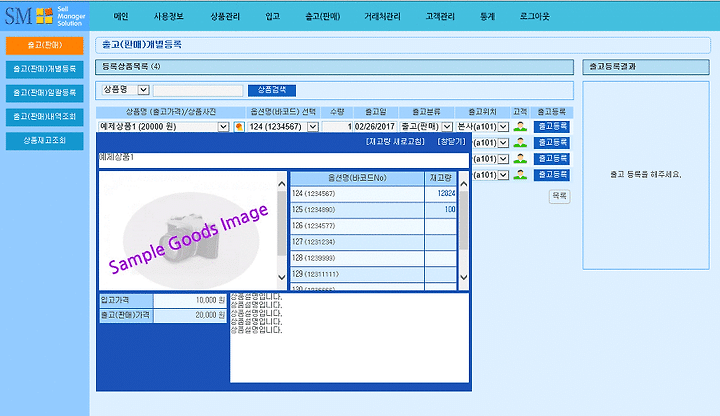Select option row 125 (1234890)

coord(373,210)
